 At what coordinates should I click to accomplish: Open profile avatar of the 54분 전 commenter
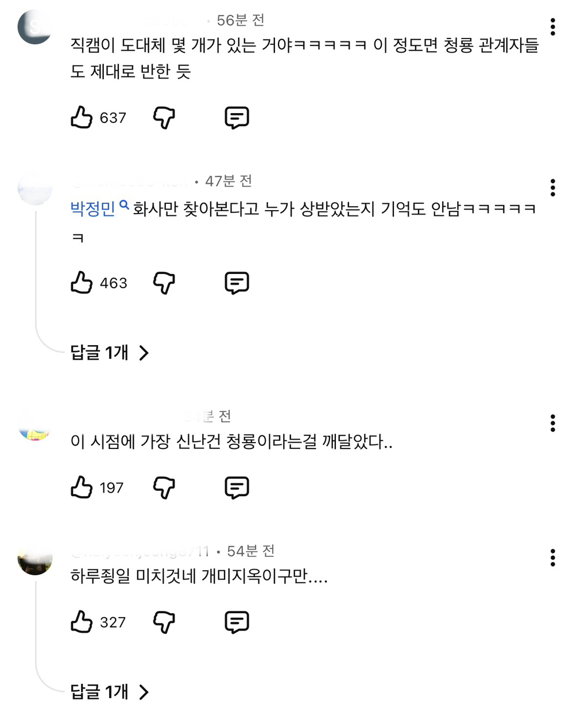point(35,560)
